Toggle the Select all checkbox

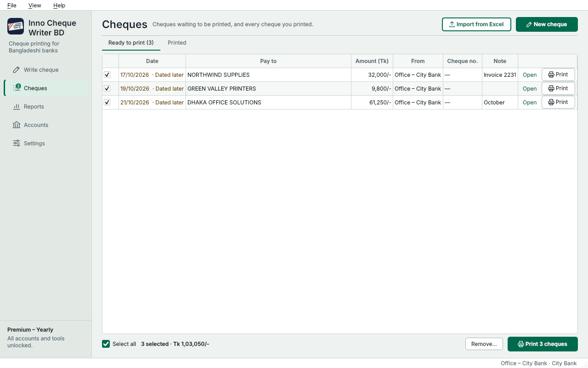tap(106, 344)
